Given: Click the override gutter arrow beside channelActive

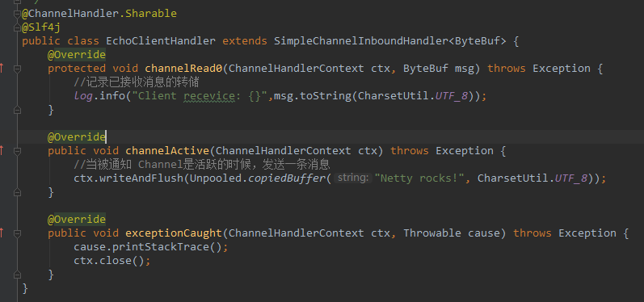Looking at the screenshot, I should click(x=2, y=151).
